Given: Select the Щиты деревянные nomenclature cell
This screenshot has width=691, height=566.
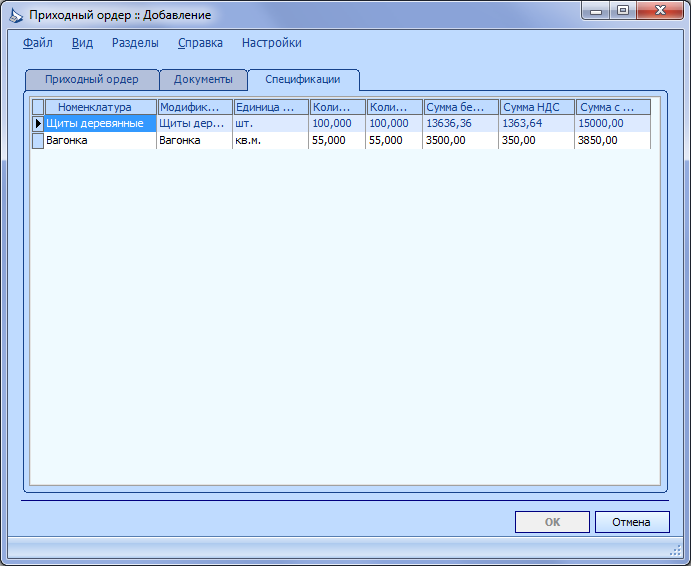Looking at the screenshot, I should pos(100,123).
